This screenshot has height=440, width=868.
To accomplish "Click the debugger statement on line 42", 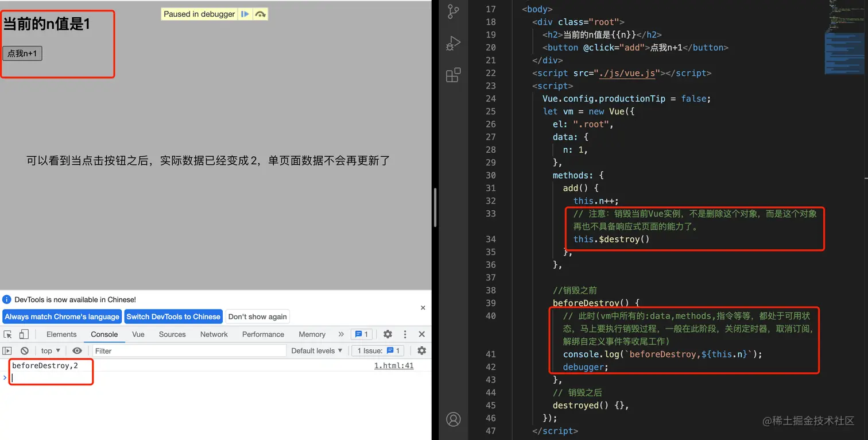I will (586, 367).
